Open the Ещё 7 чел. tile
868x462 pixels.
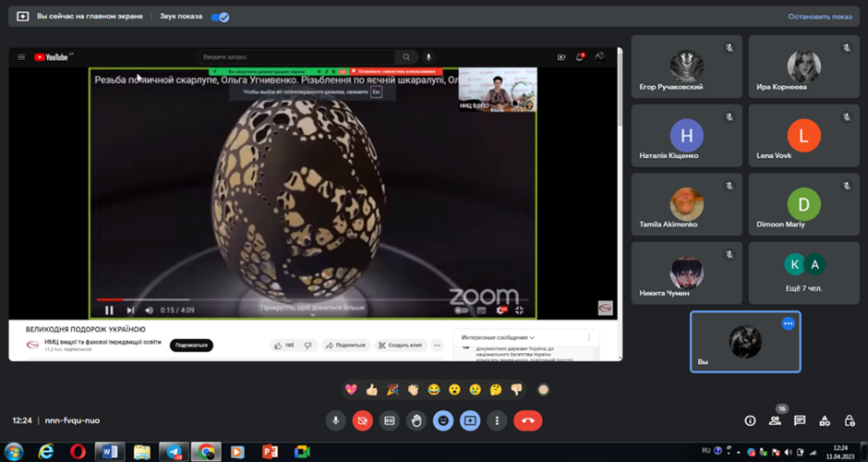click(803, 274)
